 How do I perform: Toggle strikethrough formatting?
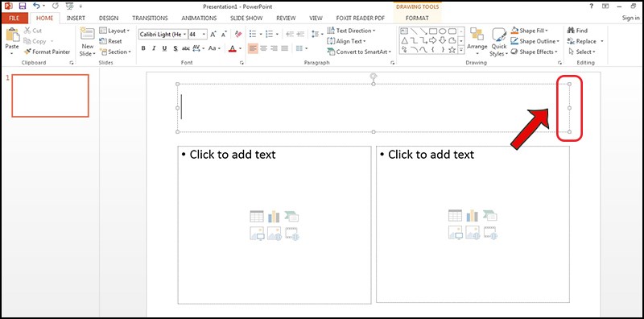pos(186,48)
